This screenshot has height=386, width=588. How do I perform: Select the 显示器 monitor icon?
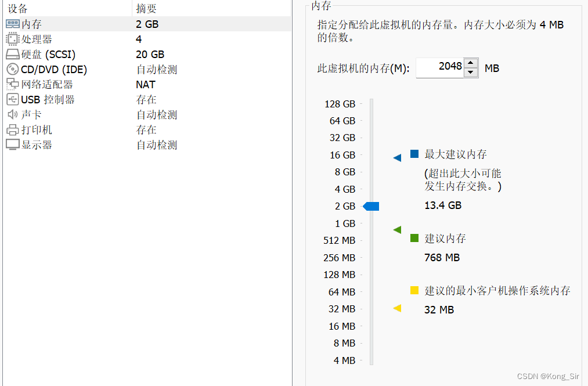point(10,145)
